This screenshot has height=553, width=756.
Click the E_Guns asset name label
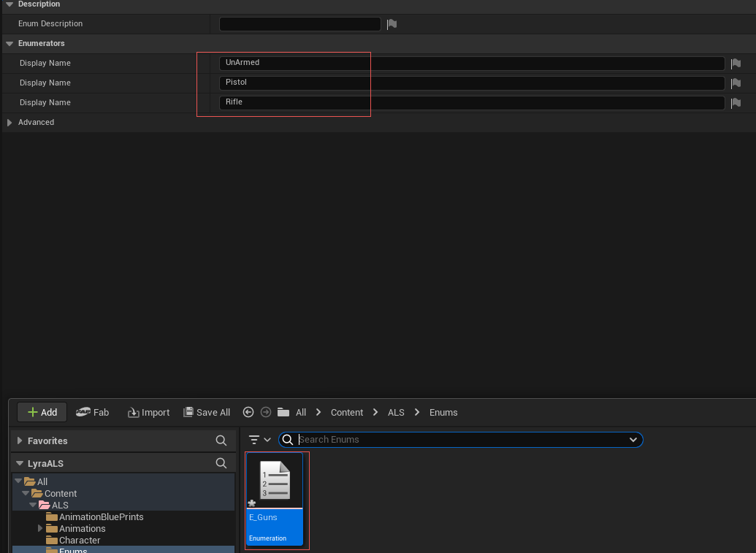(x=263, y=517)
